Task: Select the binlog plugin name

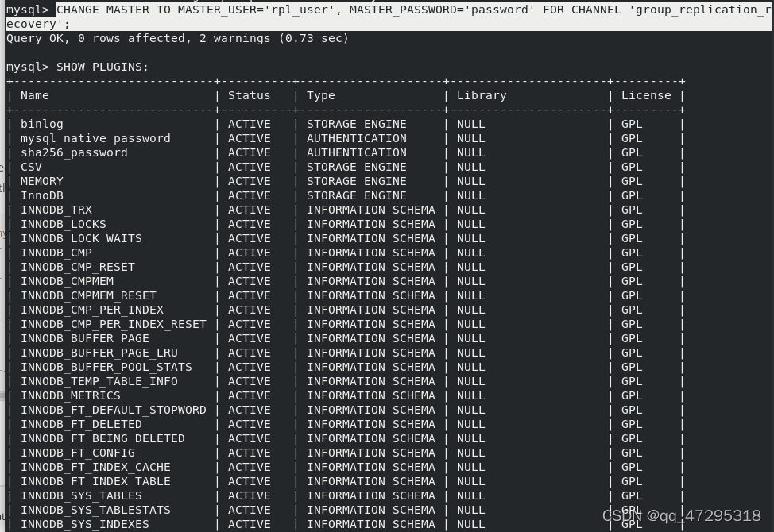Action: [x=41, y=124]
